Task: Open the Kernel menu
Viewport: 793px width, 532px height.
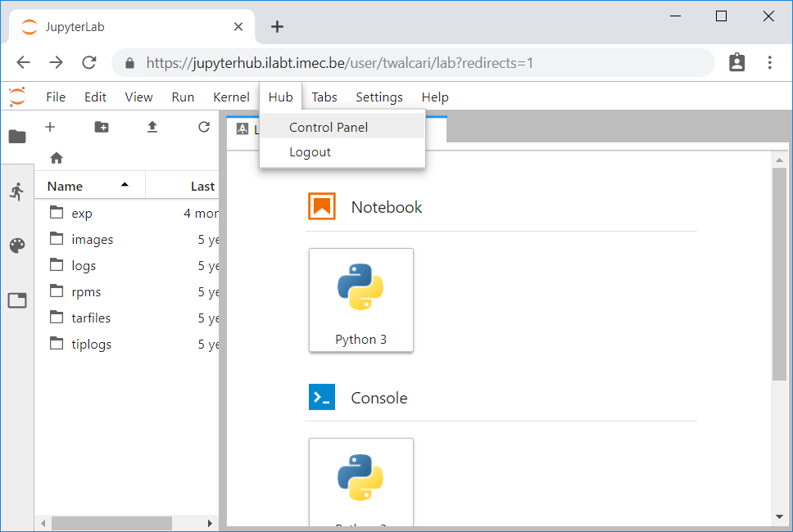Action: click(231, 97)
